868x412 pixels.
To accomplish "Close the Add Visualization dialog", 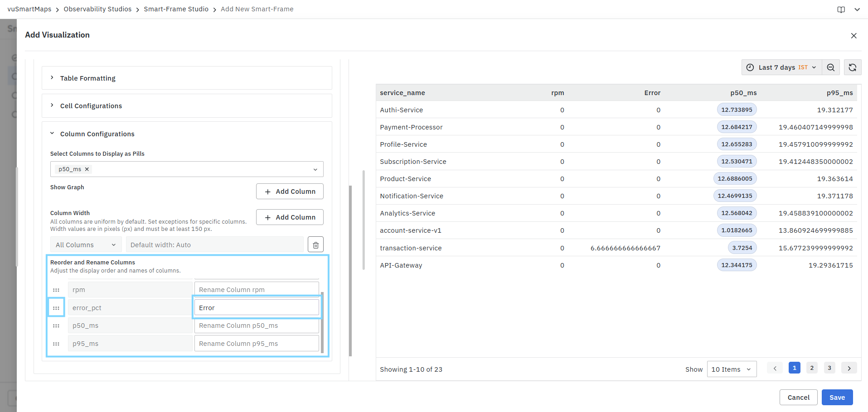I will pos(853,35).
